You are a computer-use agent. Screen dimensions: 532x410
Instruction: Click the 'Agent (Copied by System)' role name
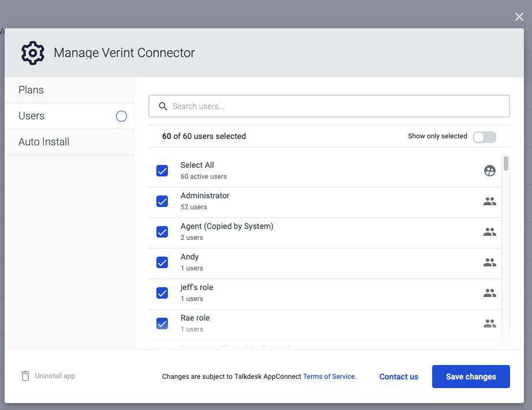227,226
